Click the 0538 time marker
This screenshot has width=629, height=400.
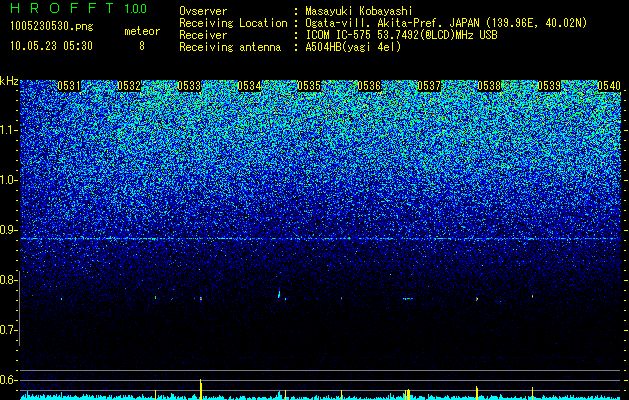coord(489,86)
